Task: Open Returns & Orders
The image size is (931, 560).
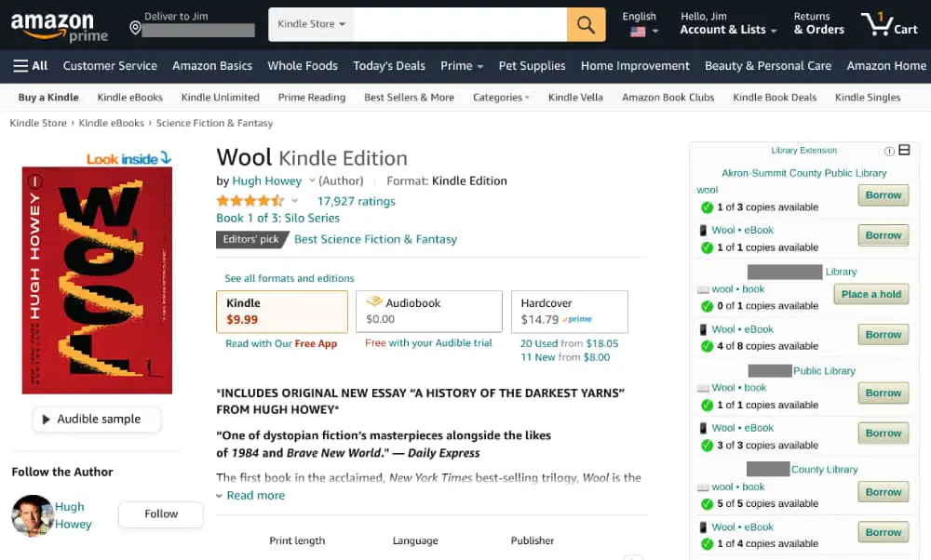Action: click(x=818, y=24)
